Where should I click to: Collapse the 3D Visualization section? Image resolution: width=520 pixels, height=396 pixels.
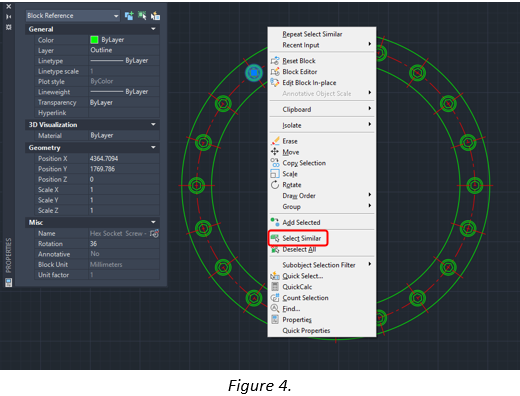coord(153,125)
